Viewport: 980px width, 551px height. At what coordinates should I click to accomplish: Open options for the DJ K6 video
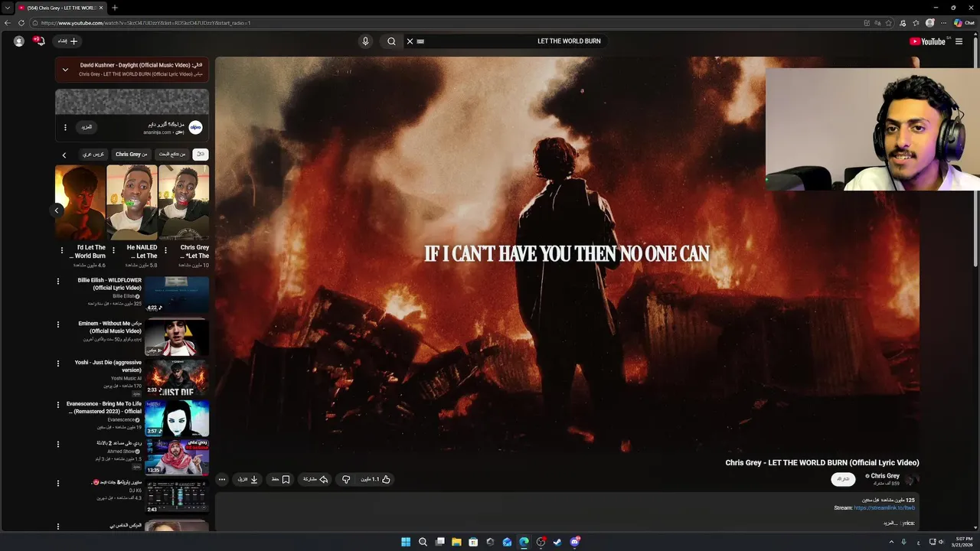58,483
